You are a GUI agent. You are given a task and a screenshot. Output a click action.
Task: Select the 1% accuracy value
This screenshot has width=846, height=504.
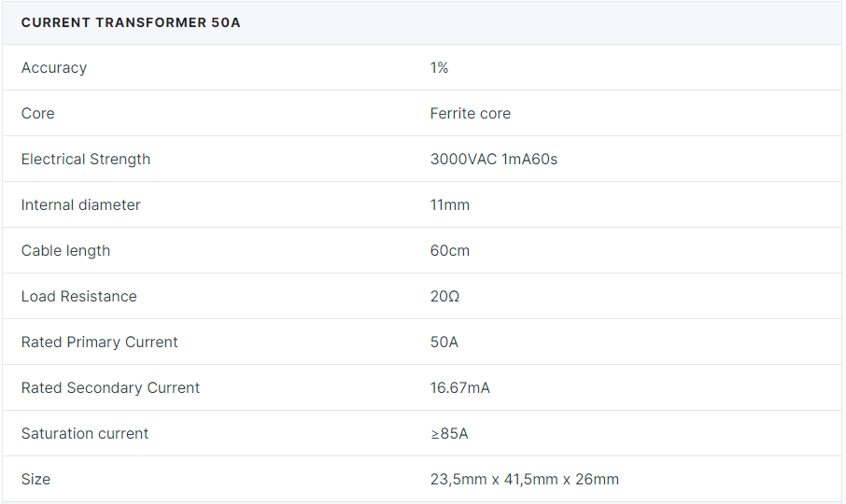click(x=440, y=68)
